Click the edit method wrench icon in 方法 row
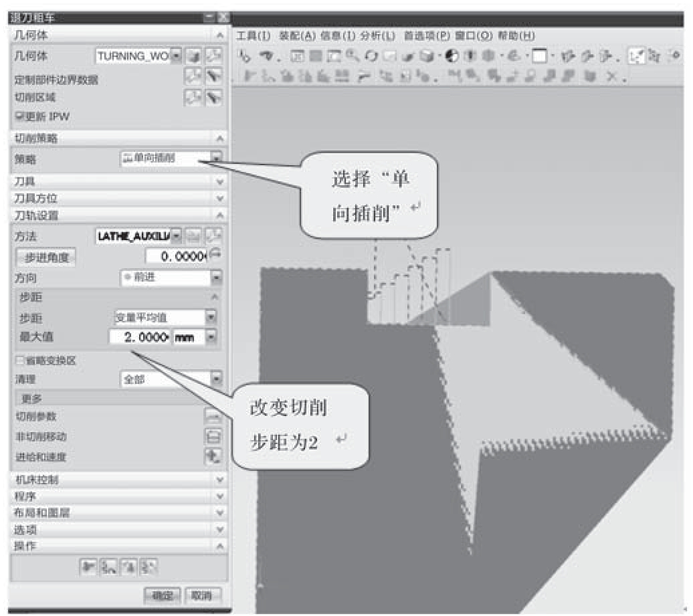 point(213,236)
